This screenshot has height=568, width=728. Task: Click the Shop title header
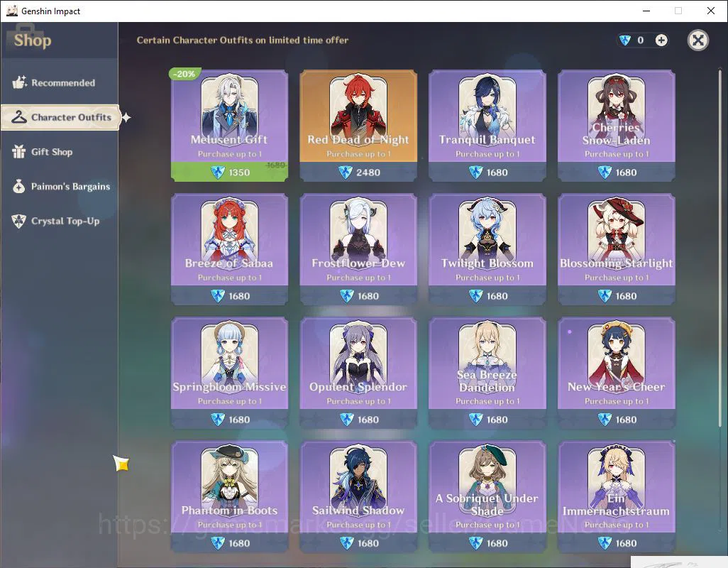tap(33, 40)
